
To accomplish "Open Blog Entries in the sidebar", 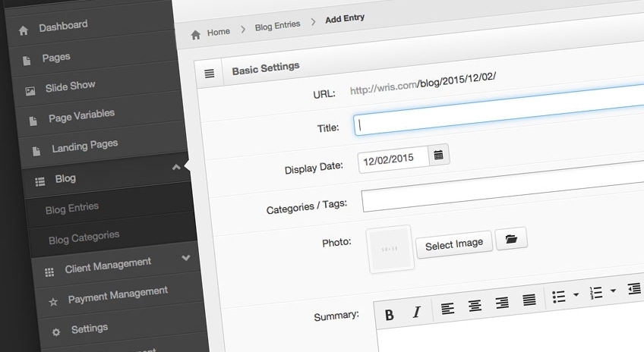I will [x=72, y=208].
